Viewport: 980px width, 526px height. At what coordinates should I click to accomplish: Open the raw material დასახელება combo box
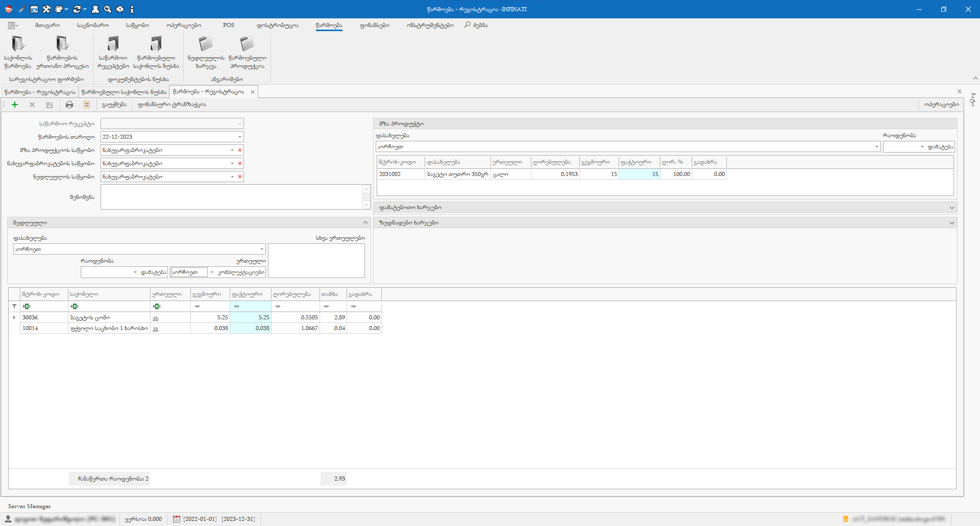click(262, 249)
